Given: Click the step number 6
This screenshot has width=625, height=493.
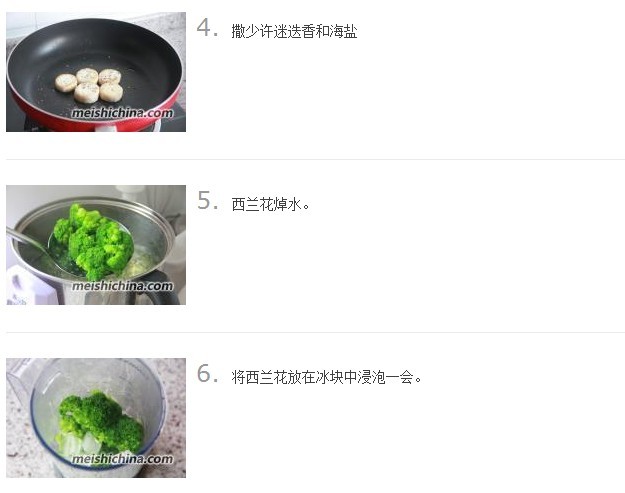Looking at the screenshot, I should click(x=207, y=374).
